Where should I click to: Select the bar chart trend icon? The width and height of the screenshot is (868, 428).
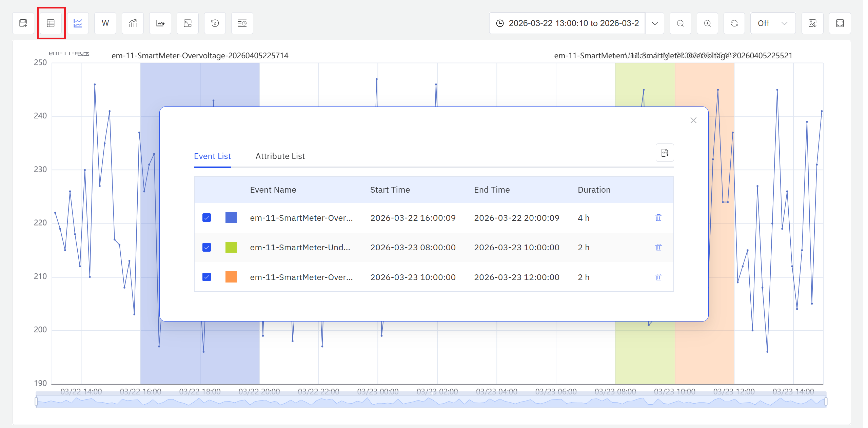pos(133,23)
